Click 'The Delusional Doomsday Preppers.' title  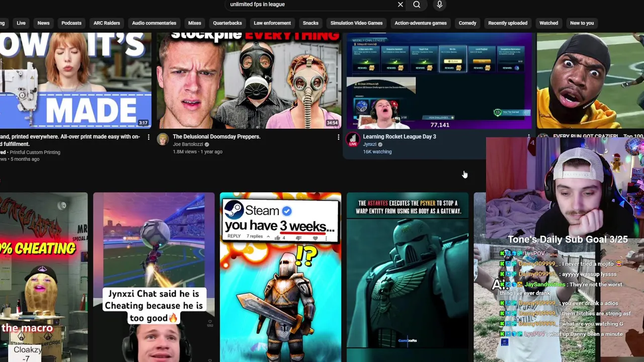216,137
